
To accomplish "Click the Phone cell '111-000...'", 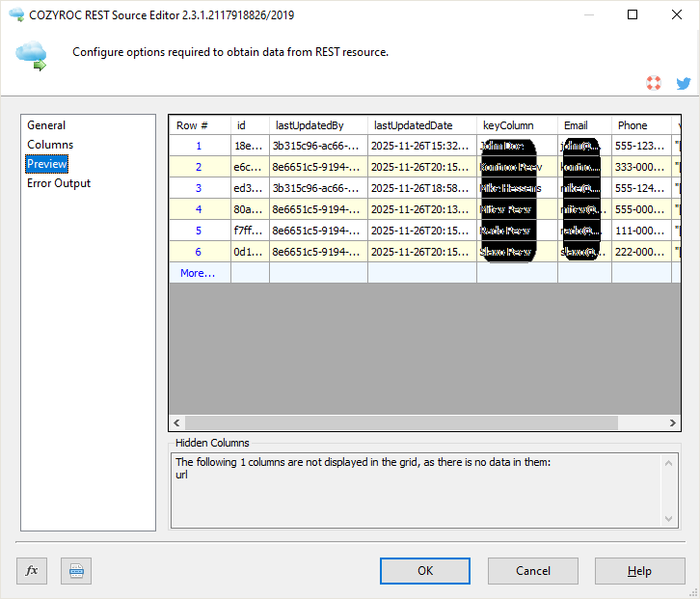I will (x=641, y=231).
